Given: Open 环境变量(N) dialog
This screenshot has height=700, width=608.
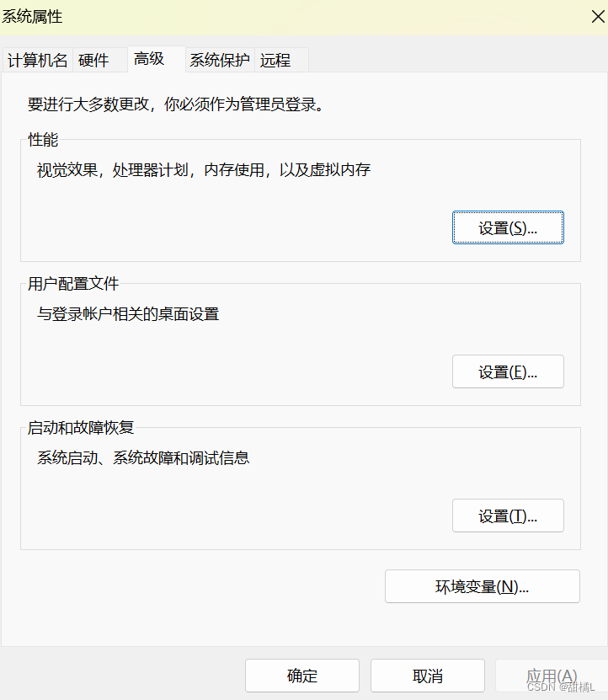Looking at the screenshot, I should tap(483, 586).
